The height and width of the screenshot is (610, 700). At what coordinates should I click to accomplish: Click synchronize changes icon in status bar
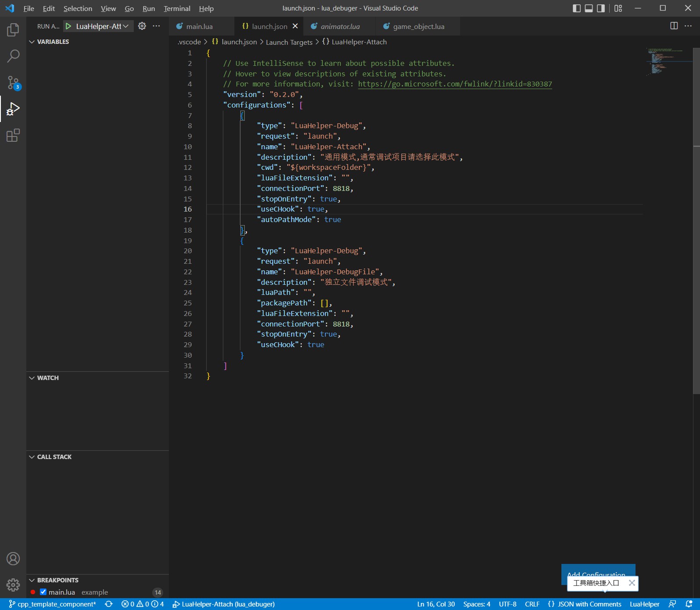109,604
